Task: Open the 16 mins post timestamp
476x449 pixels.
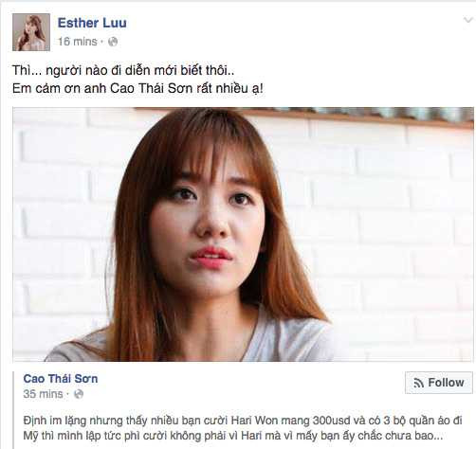Action: coord(77,42)
